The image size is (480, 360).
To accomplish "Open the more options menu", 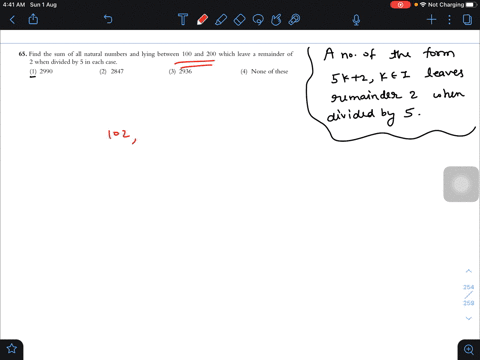I will coord(449,20).
